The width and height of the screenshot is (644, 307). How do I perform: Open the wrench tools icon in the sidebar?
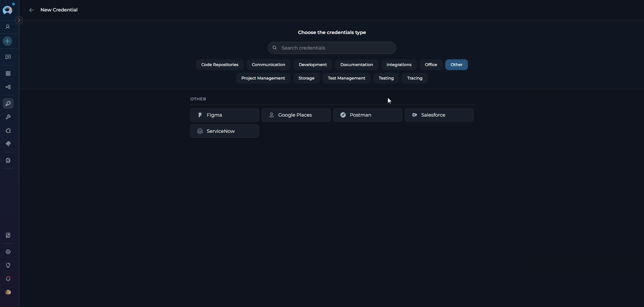point(8,117)
